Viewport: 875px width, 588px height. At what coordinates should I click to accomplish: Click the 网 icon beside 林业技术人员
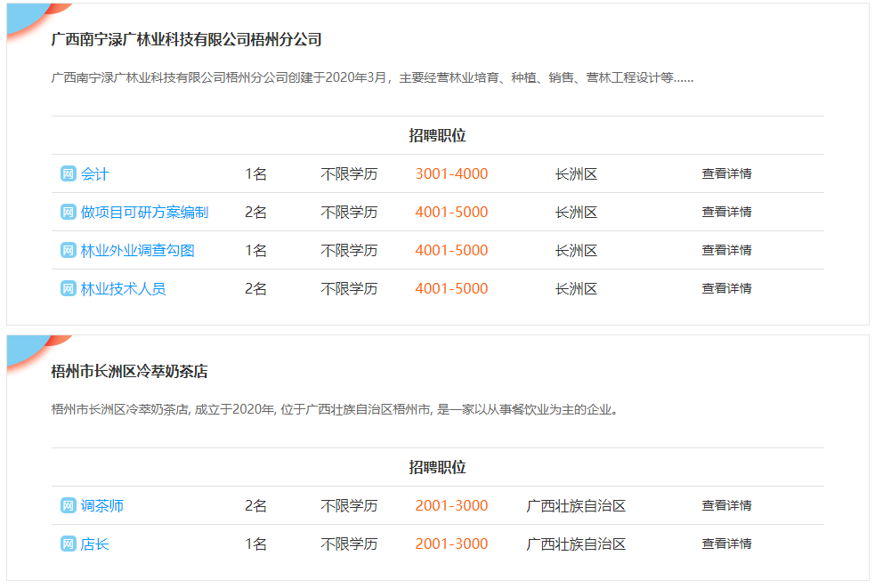69,289
